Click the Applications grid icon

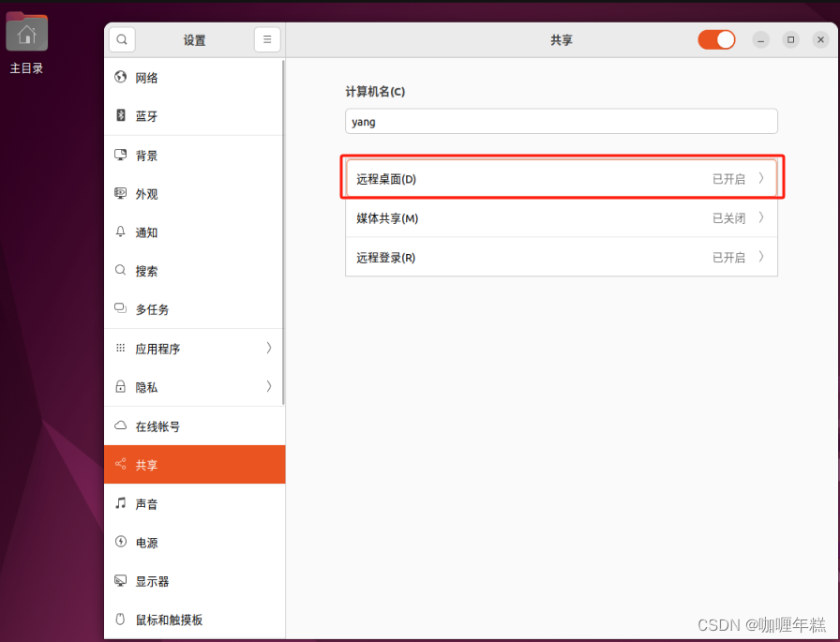pyautogui.click(x=121, y=348)
